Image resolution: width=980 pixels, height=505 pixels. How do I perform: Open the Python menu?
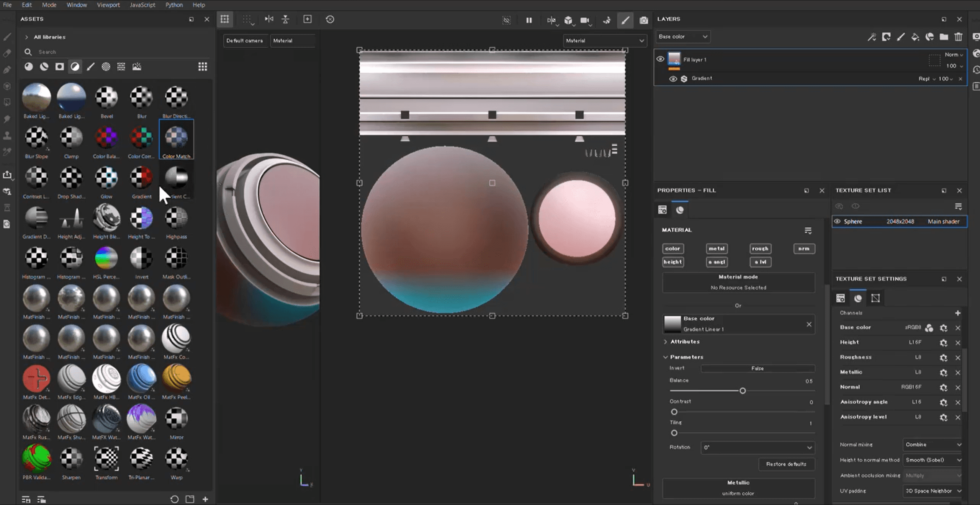[174, 5]
